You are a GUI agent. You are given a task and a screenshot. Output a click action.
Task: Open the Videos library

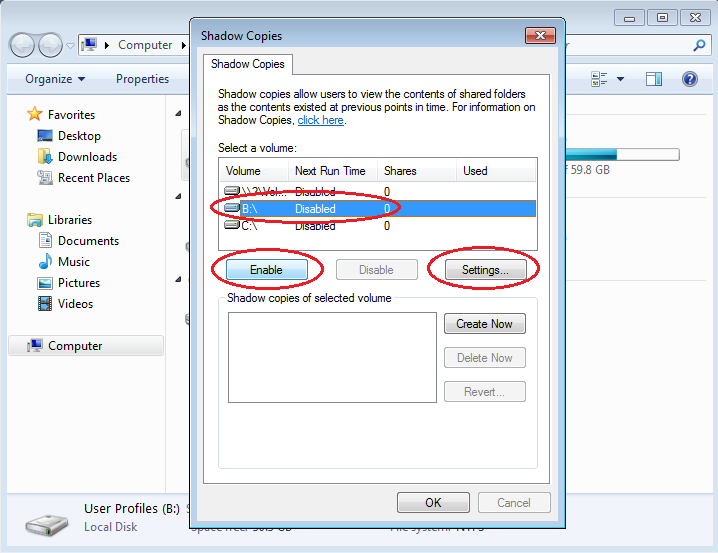(x=76, y=304)
